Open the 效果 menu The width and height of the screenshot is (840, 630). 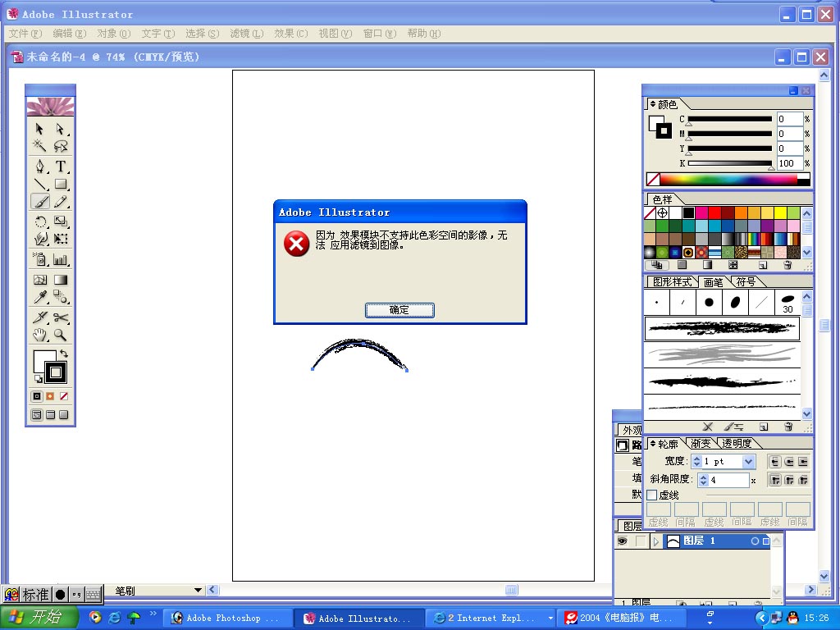click(291, 34)
